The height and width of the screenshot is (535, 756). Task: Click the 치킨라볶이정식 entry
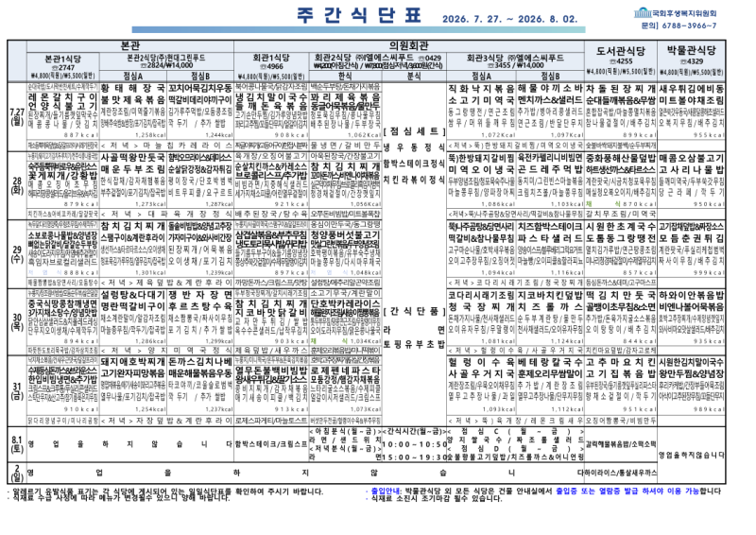414,180
